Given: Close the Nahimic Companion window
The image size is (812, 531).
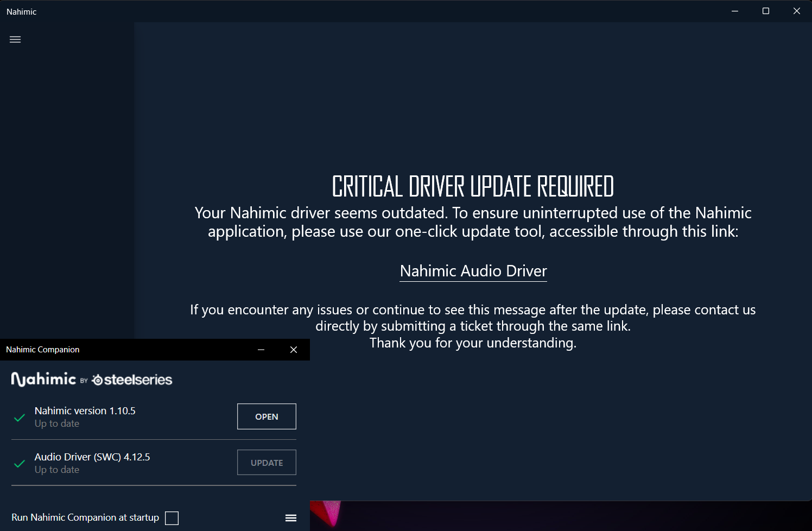Looking at the screenshot, I should click(x=294, y=350).
